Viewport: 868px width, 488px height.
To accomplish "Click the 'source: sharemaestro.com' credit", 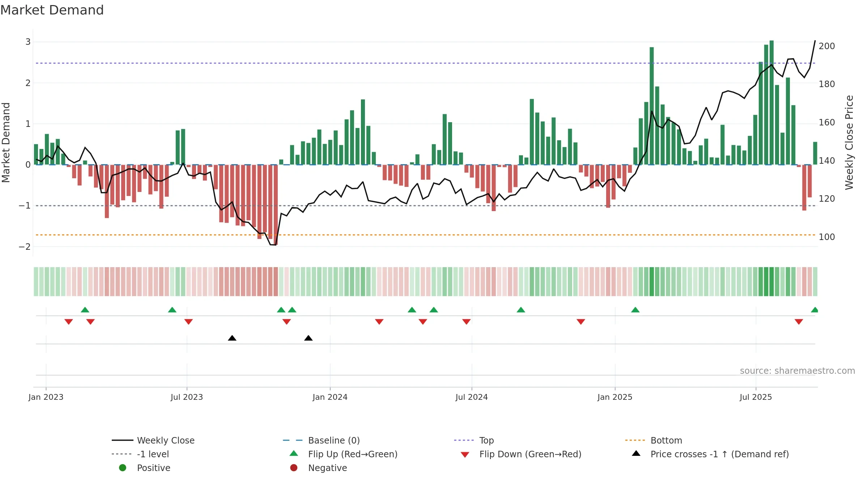I will coord(797,371).
